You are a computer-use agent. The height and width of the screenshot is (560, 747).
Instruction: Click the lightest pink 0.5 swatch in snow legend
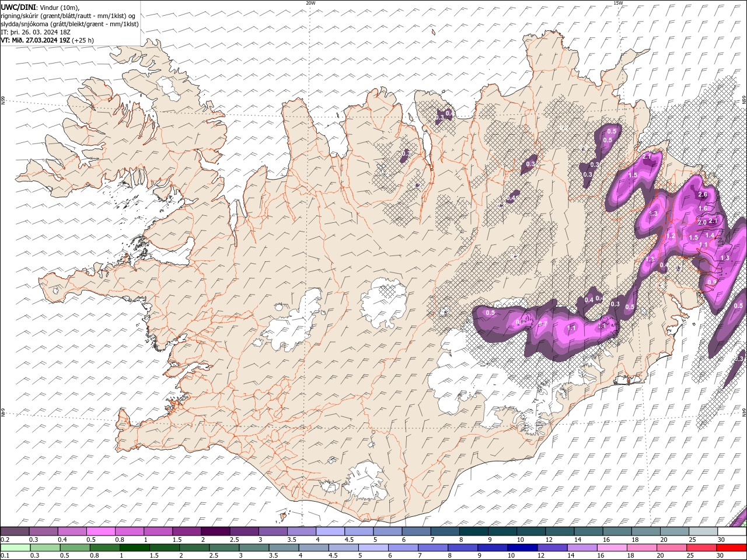tap(101, 531)
